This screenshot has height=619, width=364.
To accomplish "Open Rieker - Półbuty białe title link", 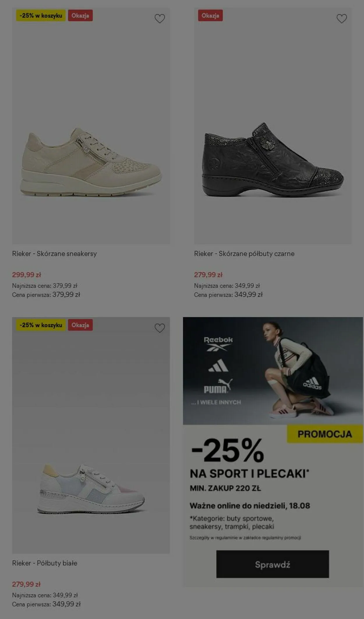I will pos(45,563).
